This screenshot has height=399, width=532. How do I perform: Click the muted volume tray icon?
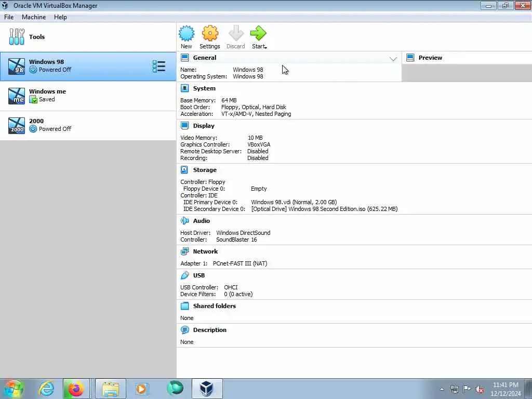pos(480,390)
